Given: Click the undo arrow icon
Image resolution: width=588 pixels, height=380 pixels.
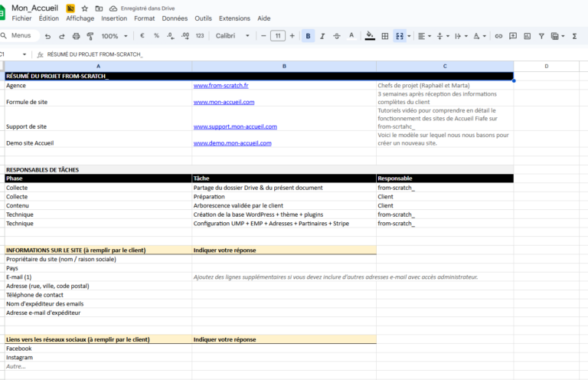Looking at the screenshot, I should [47, 36].
